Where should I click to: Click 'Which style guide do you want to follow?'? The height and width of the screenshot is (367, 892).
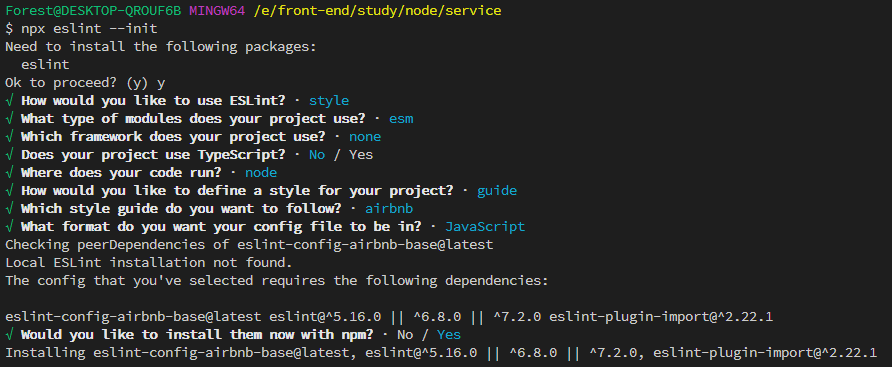coord(181,209)
